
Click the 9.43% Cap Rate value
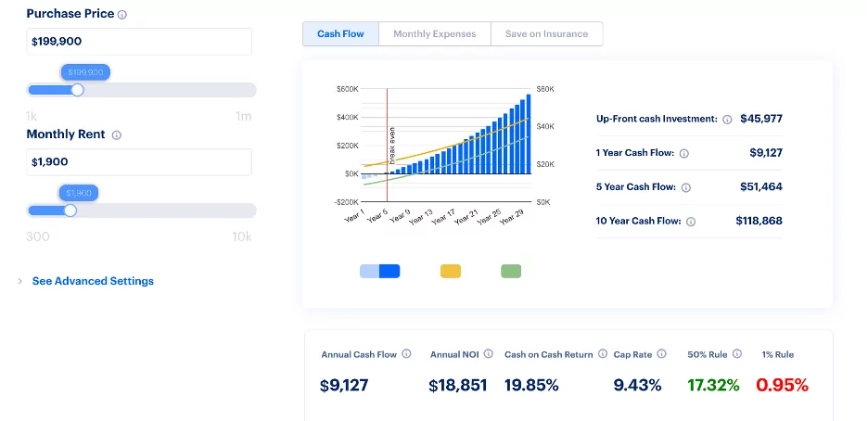(x=638, y=386)
